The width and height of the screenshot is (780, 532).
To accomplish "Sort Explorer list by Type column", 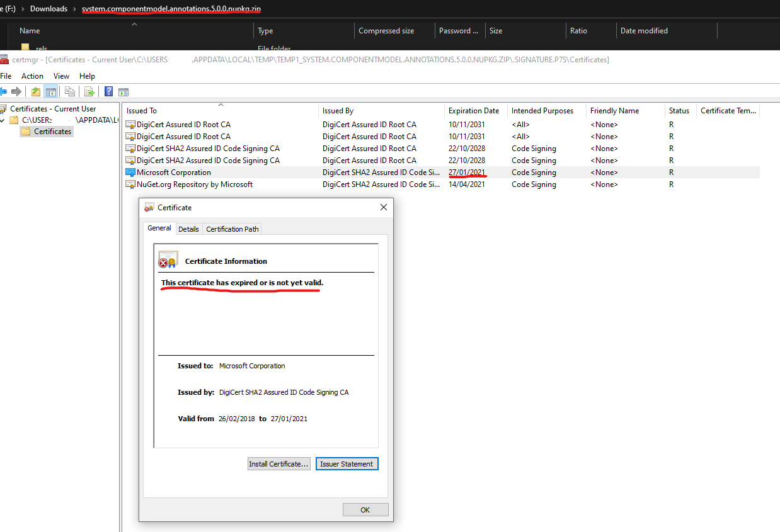I will [x=304, y=31].
